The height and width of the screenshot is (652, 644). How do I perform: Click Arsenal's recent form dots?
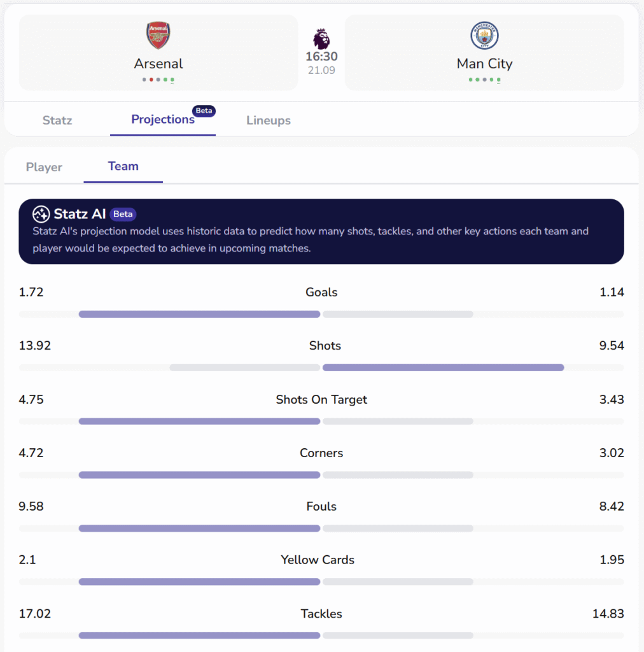pos(158,80)
